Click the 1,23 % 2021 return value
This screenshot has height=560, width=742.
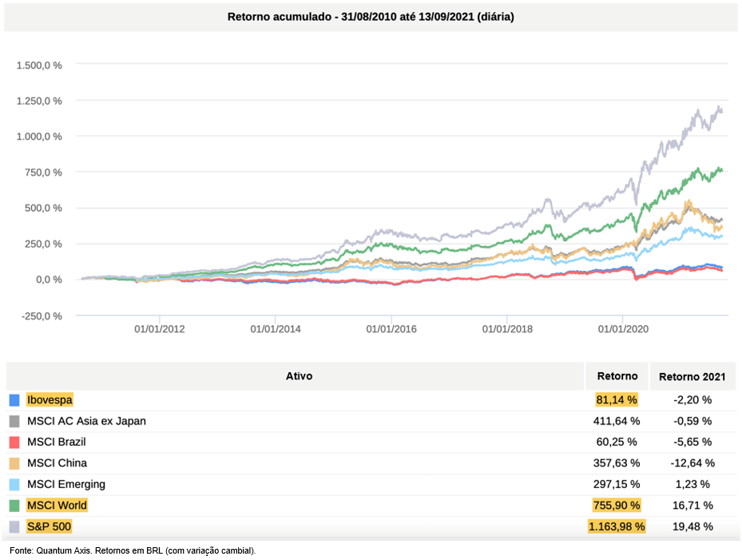(692, 484)
